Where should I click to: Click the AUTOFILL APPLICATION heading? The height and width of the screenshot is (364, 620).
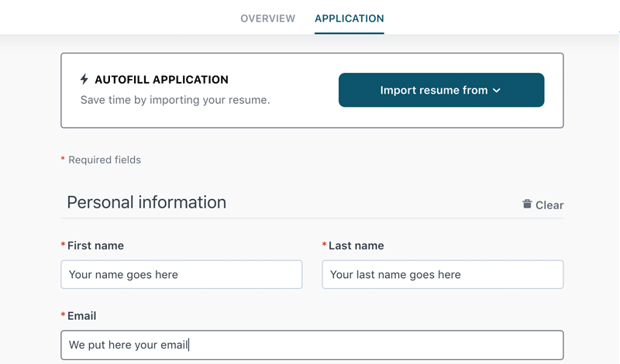pyautogui.click(x=161, y=80)
